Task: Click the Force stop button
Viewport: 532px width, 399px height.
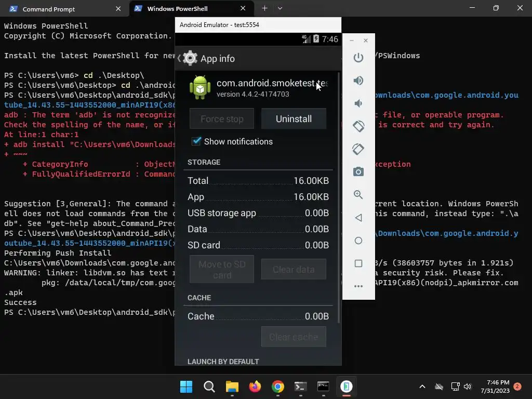Action: pyautogui.click(x=222, y=119)
